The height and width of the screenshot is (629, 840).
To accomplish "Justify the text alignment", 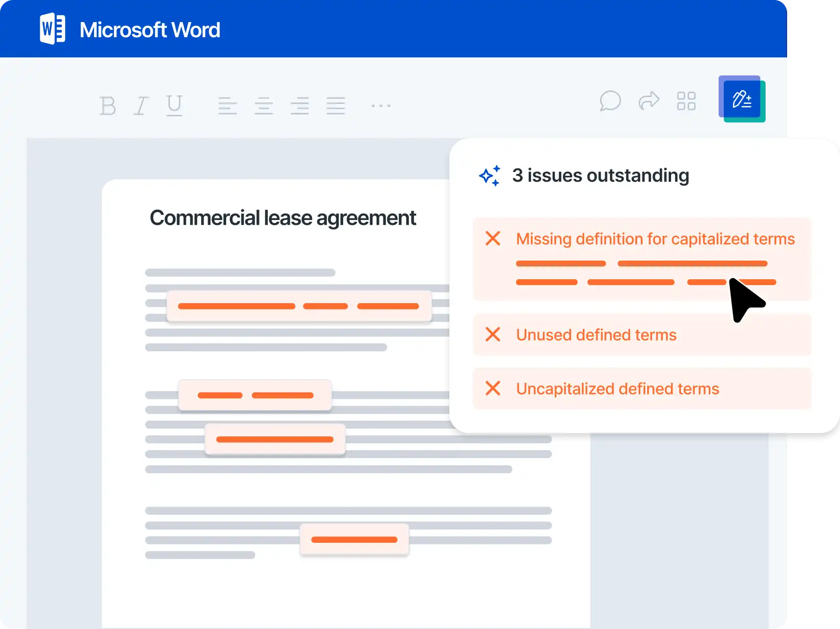I will pos(336,106).
